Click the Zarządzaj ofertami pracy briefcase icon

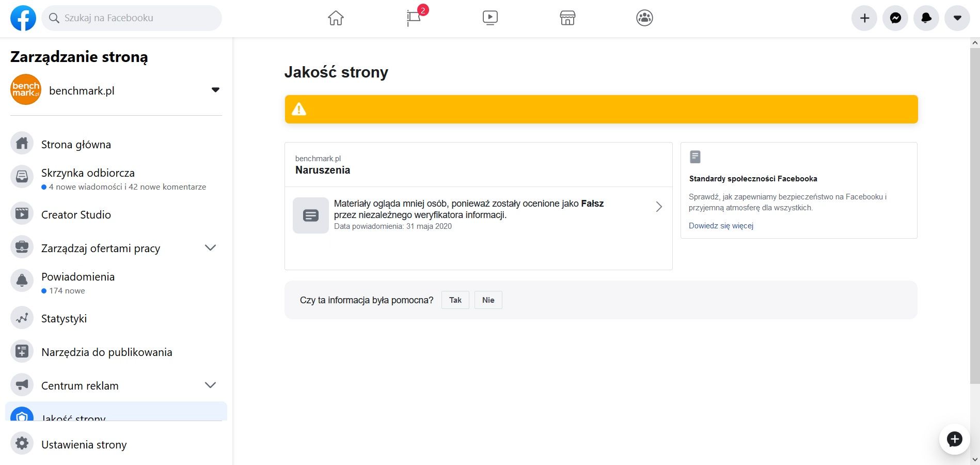(x=22, y=247)
